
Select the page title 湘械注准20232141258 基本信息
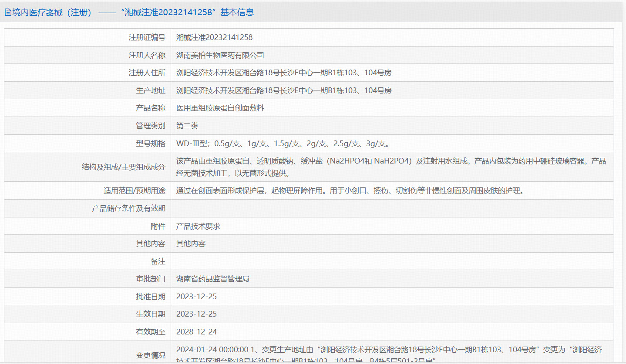(x=131, y=12)
